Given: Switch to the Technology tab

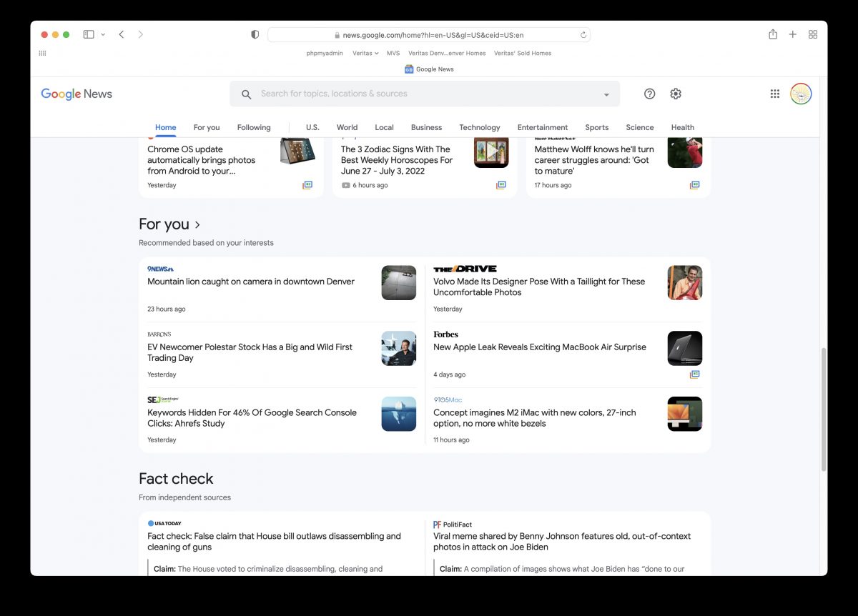Looking at the screenshot, I should click(480, 126).
